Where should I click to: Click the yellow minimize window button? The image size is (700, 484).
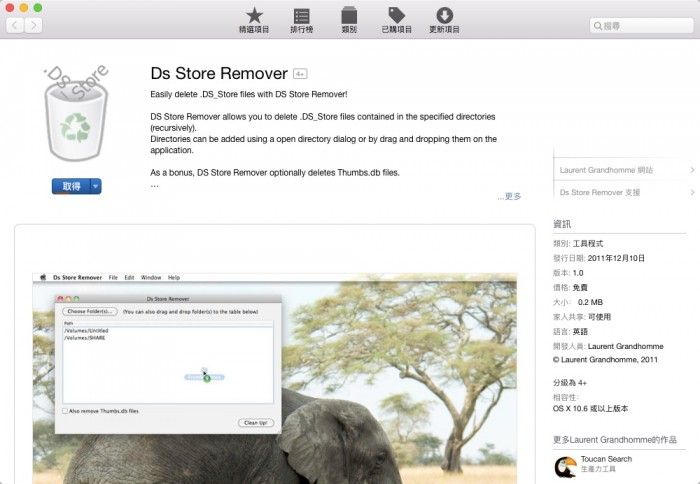[24, 8]
